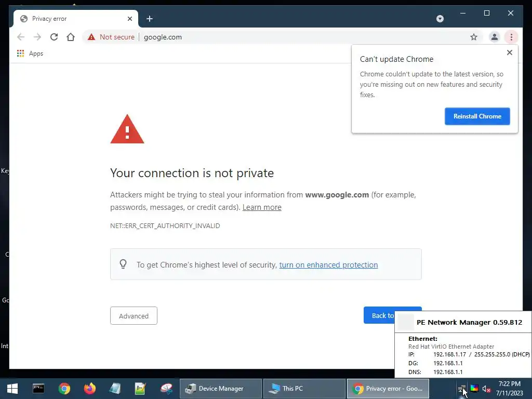Click the Can't update Chrome heading

(396, 59)
